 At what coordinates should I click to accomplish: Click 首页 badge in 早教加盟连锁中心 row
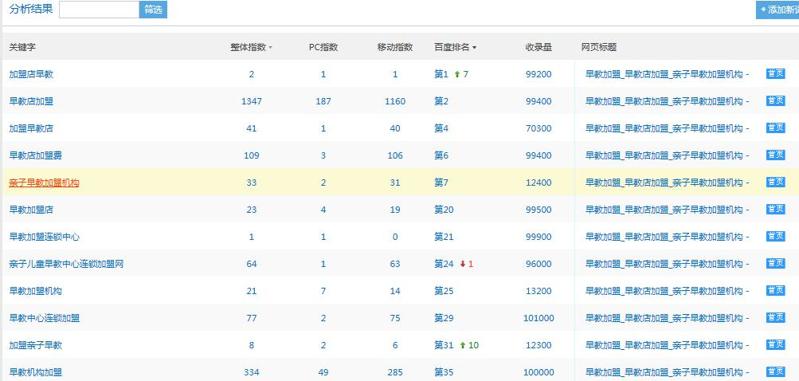coord(776,236)
